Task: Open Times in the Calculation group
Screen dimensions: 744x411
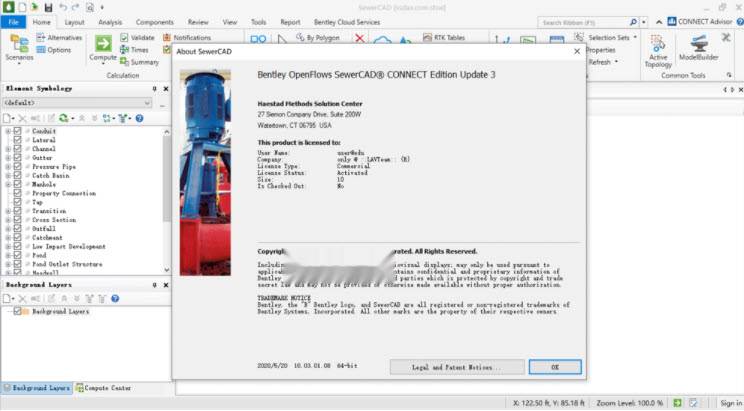Action: [x=134, y=50]
